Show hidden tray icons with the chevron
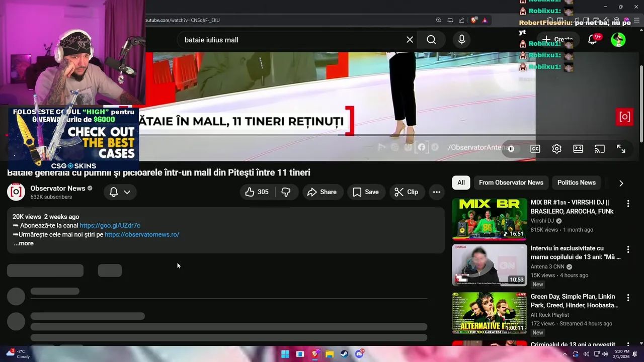The width and height of the screenshot is (644, 362). pyautogui.click(x=564, y=354)
